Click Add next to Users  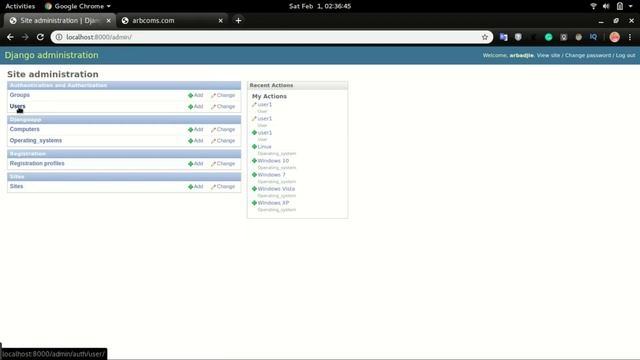click(x=196, y=107)
